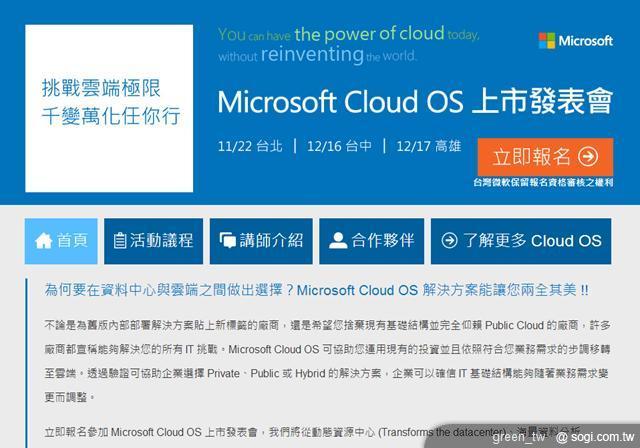
Task: Click the white 挑戰雲端極限 banner box
Action: click(109, 108)
